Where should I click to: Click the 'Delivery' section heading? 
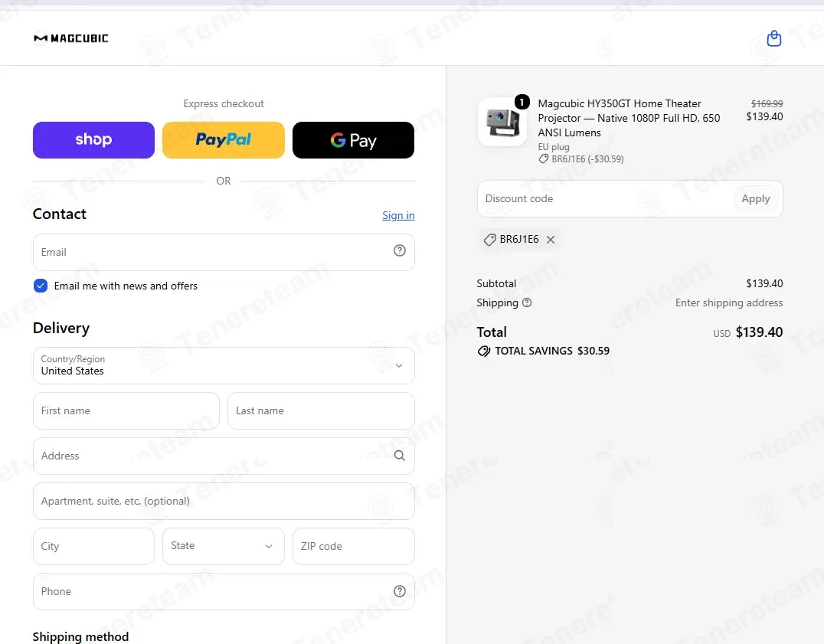[61, 329]
